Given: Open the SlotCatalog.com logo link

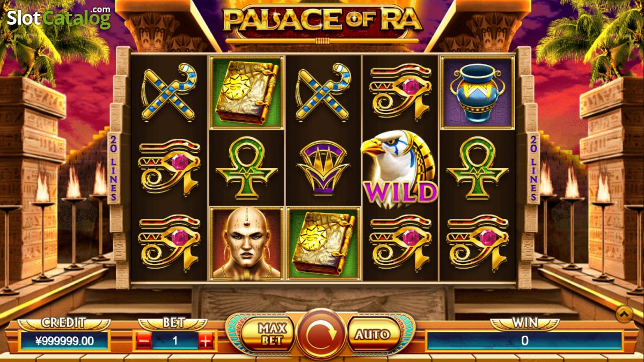Looking at the screenshot, I should (59, 17).
